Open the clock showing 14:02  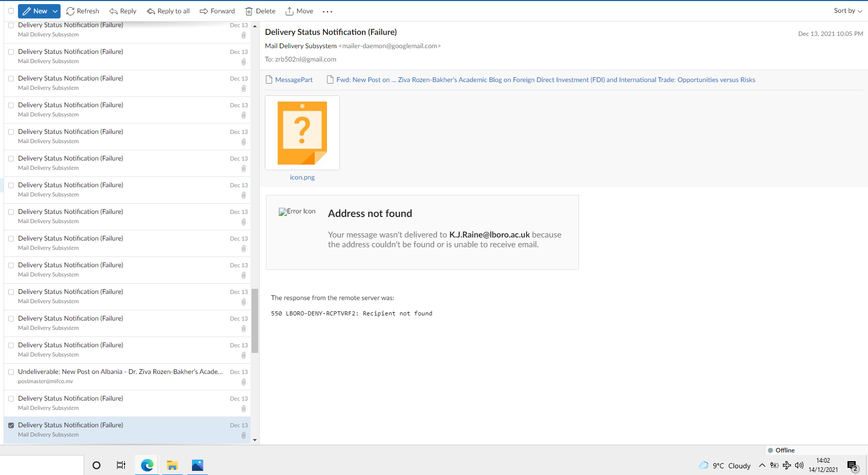coord(823,465)
